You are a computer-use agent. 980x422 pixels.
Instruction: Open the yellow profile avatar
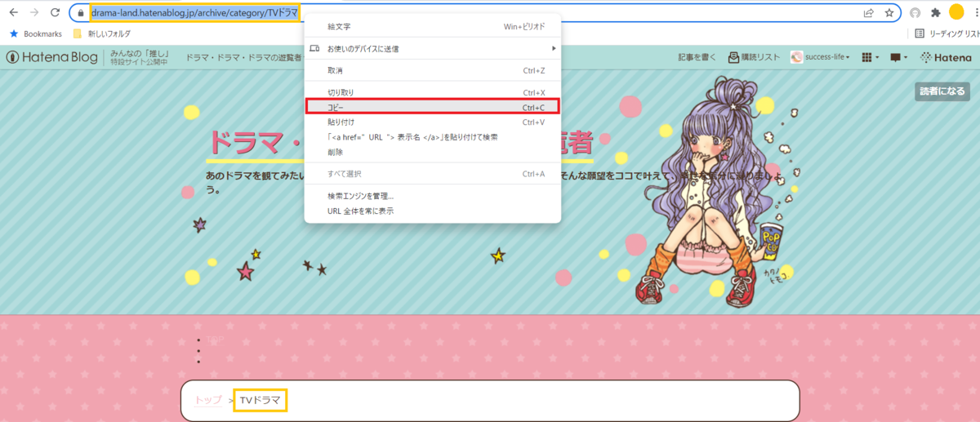pos(955,12)
